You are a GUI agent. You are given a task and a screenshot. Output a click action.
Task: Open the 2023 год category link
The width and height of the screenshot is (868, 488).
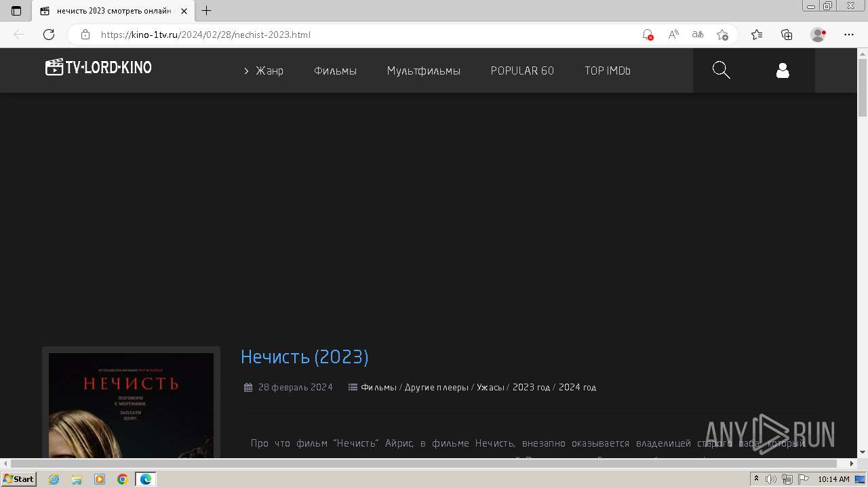click(531, 388)
